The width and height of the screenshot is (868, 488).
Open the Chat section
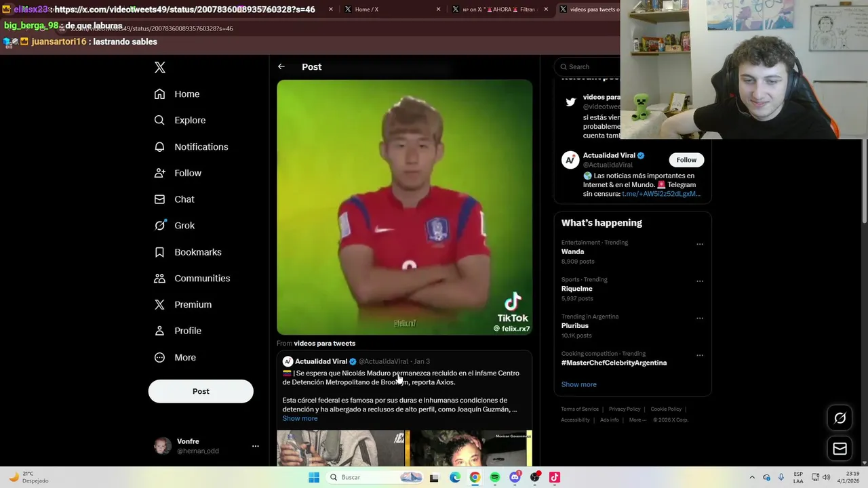174,199
